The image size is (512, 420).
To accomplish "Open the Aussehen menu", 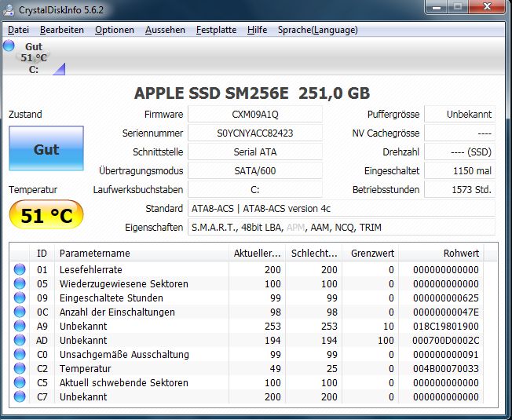I will (x=165, y=30).
